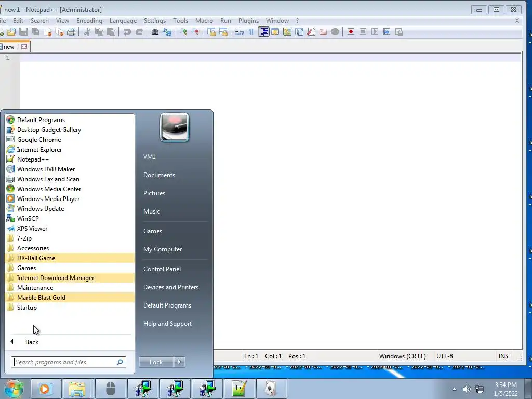Click the Open file toolbar icon
The image size is (532, 399).
click(x=11, y=32)
